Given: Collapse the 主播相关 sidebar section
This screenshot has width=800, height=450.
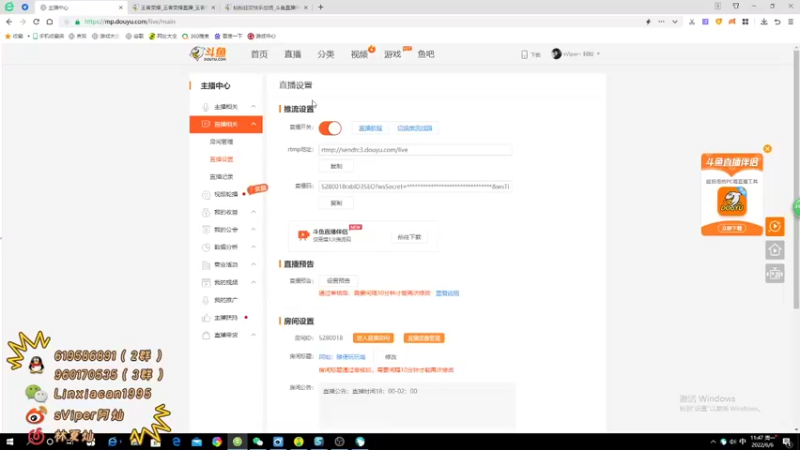Looking at the screenshot, I should pos(254,107).
